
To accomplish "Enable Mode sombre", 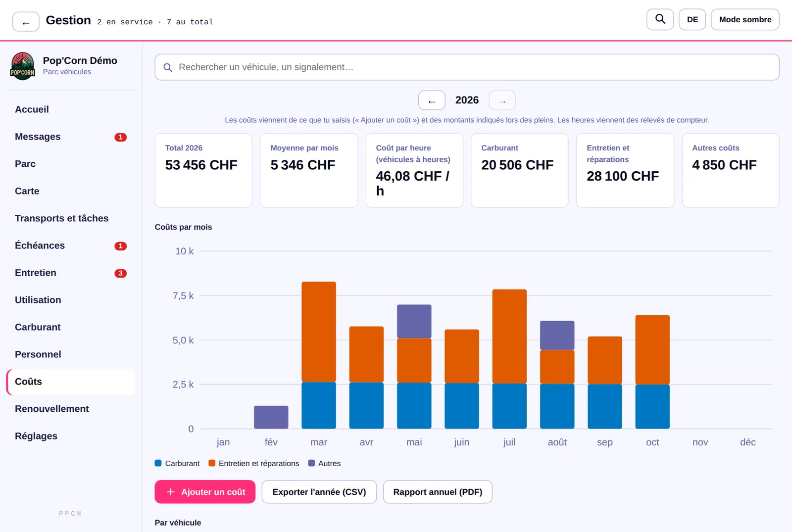I will tap(745, 19).
